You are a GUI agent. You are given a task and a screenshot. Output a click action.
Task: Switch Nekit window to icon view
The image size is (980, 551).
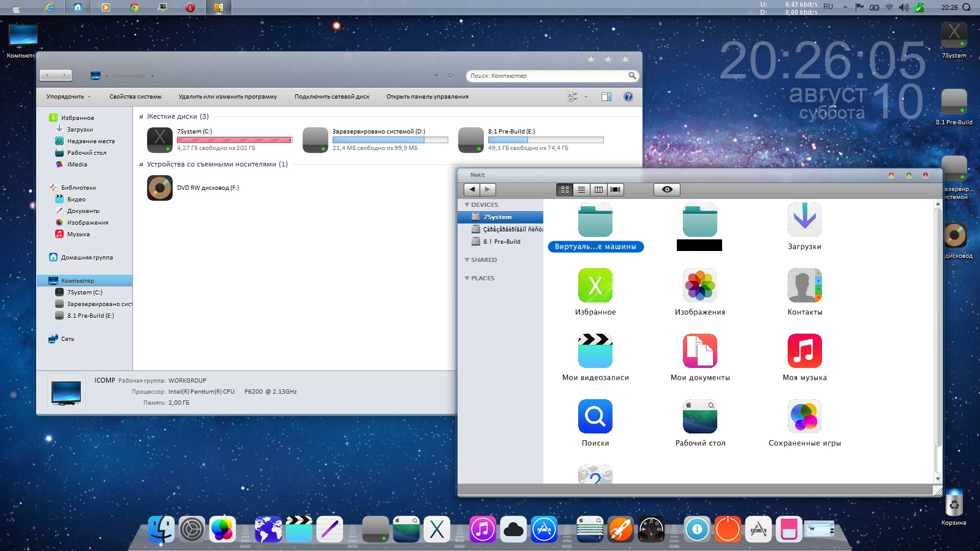pyautogui.click(x=565, y=190)
